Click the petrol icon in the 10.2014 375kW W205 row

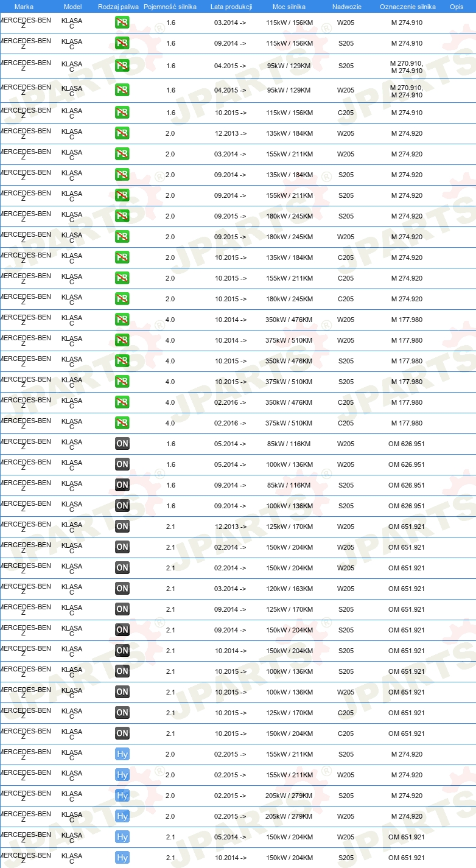pos(122,340)
